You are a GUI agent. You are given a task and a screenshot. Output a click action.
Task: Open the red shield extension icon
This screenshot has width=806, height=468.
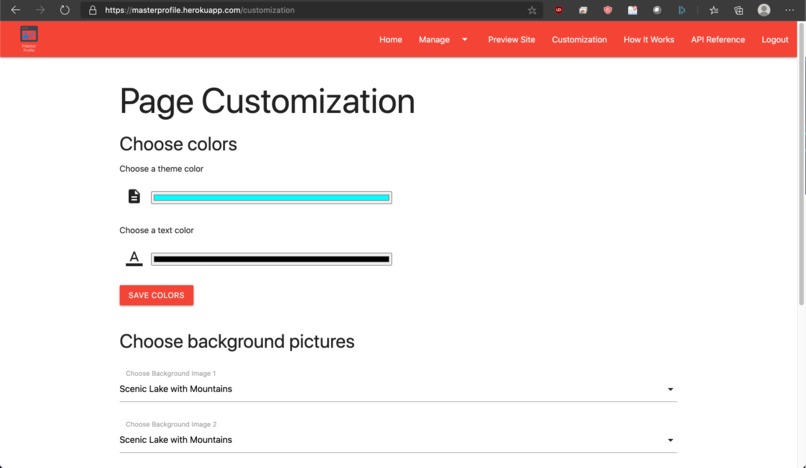608,10
